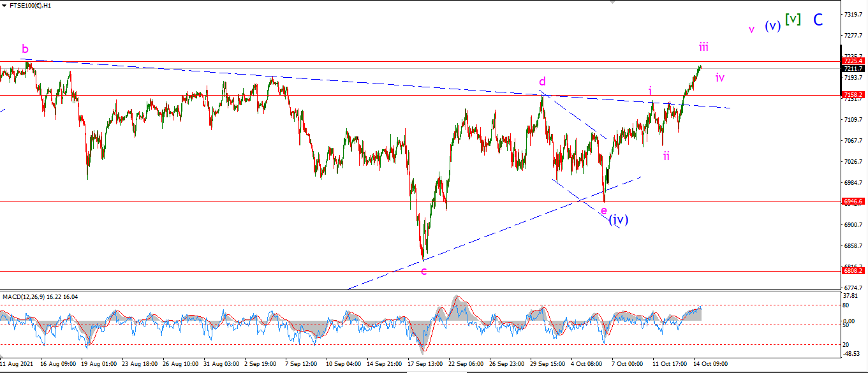Click the red 6946.6 price level tag
Image resolution: width=868 pixels, height=373 pixels.
coord(853,201)
